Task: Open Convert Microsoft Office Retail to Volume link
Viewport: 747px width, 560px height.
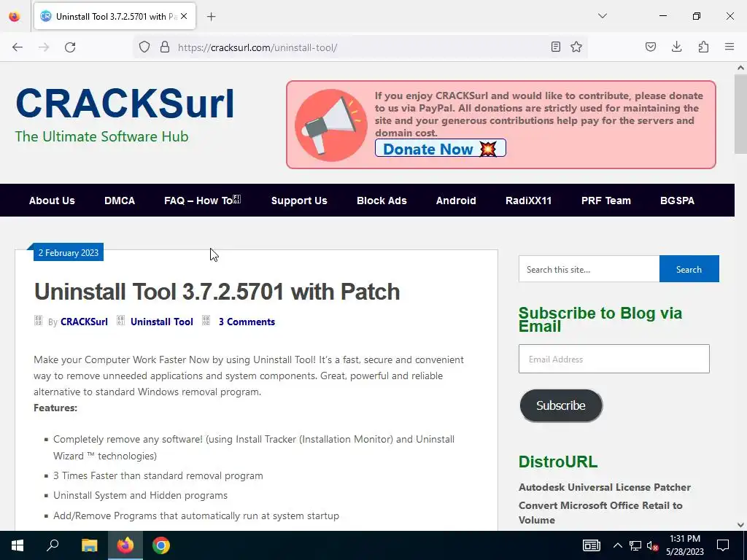Action: 600,513
